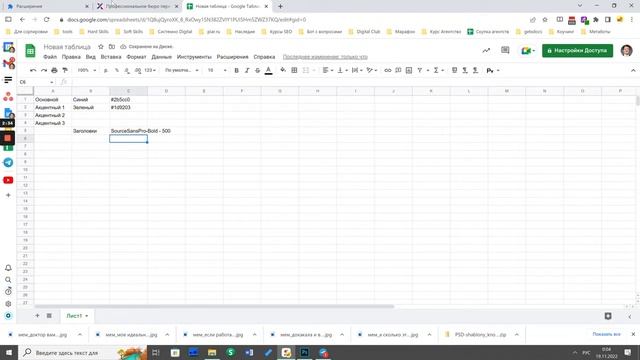Image resolution: width=640 pixels, height=360 pixels.
Task: Add a new sheet with plus
Action: point(37,316)
